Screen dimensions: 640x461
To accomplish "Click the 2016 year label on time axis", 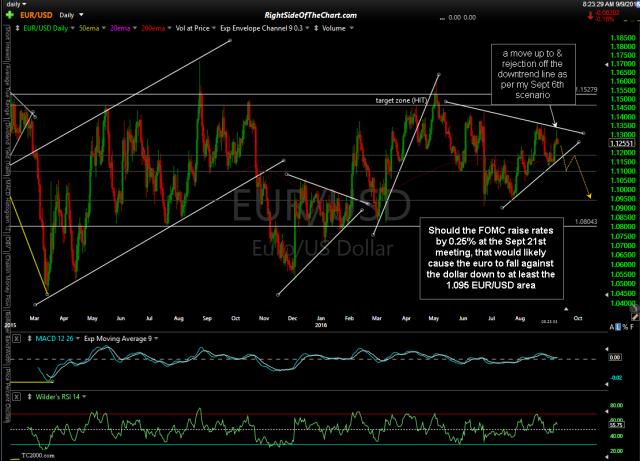I will 321,325.
